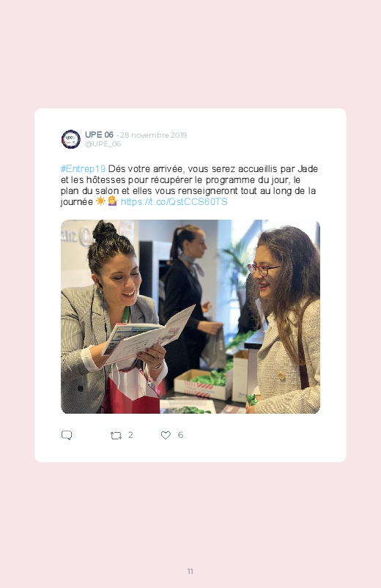Click the @UPE_06 handle
Image resolution: width=381 pixels, height=588 pixels.
pyautogui.click(x=103, y=144)
